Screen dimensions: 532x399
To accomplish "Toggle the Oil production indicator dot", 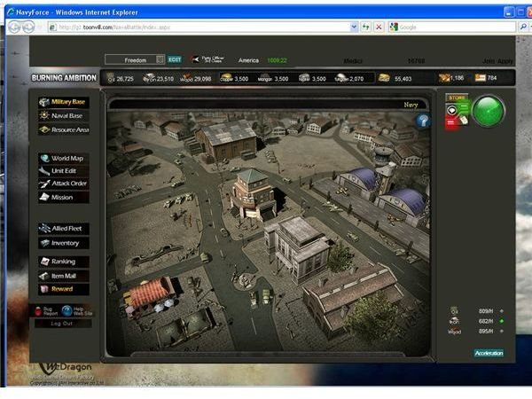I will [x=502, y=311].
